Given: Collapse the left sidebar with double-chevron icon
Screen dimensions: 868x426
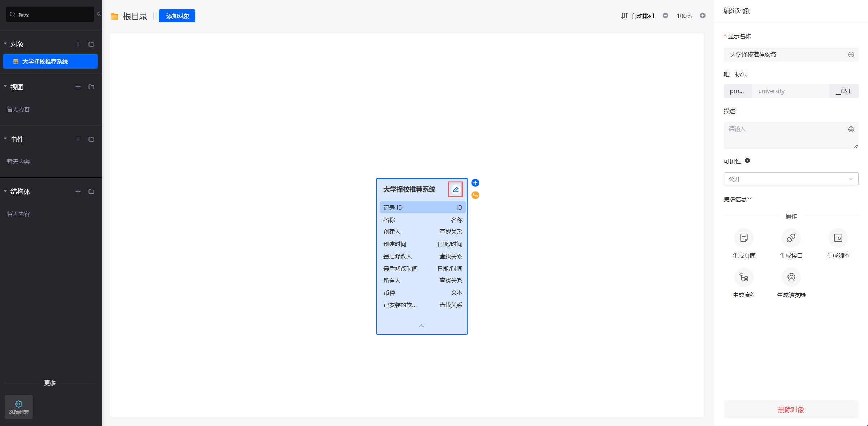Looking at the screenshot, I should coord(99,14).
